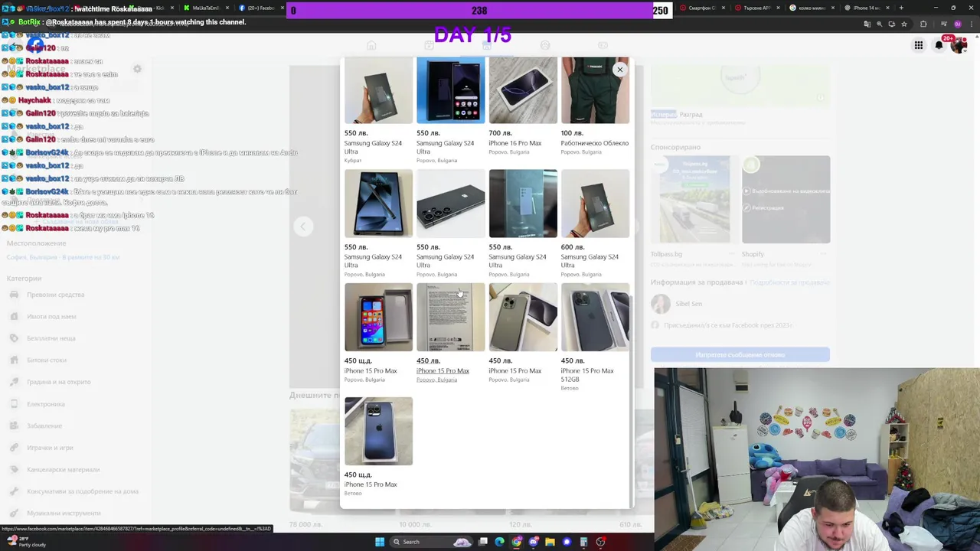Viewport: 980px width, 551px height.
Task: Open bottom-row iPhone 15 Pro Max thumbnail
Action: [x=378, y=431]
